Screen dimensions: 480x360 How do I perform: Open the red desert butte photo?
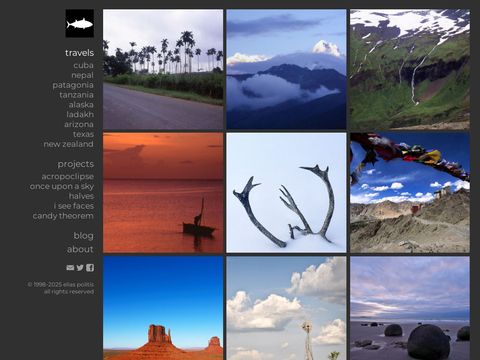163,308
